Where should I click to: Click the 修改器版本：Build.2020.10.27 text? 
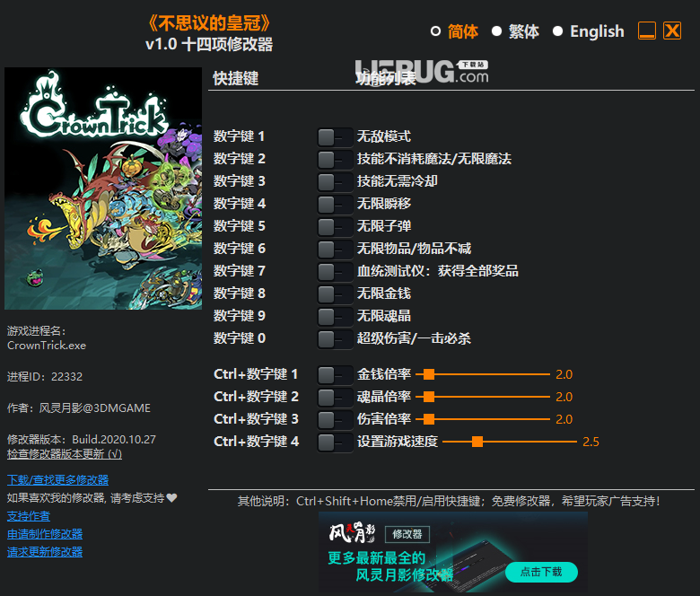click(82, 440)
